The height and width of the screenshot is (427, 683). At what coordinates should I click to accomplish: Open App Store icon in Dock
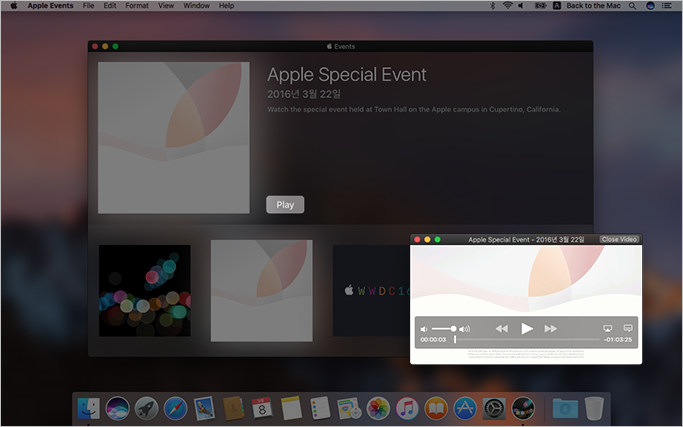coord(465,408)
